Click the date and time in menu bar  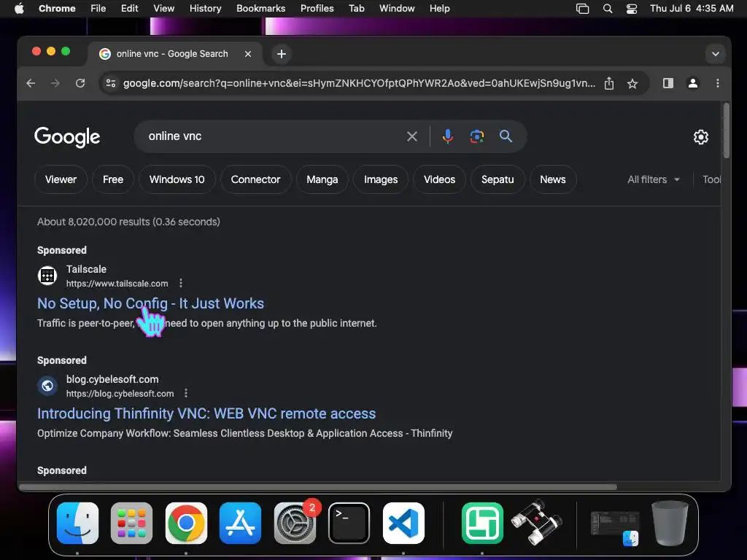pyautogui.click(x=692, y=9)
